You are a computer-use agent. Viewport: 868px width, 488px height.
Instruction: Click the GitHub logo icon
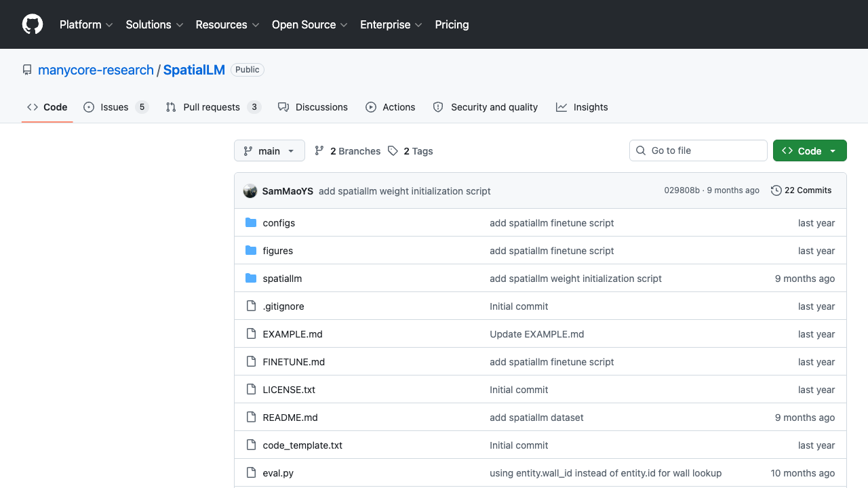click(33, 24)
